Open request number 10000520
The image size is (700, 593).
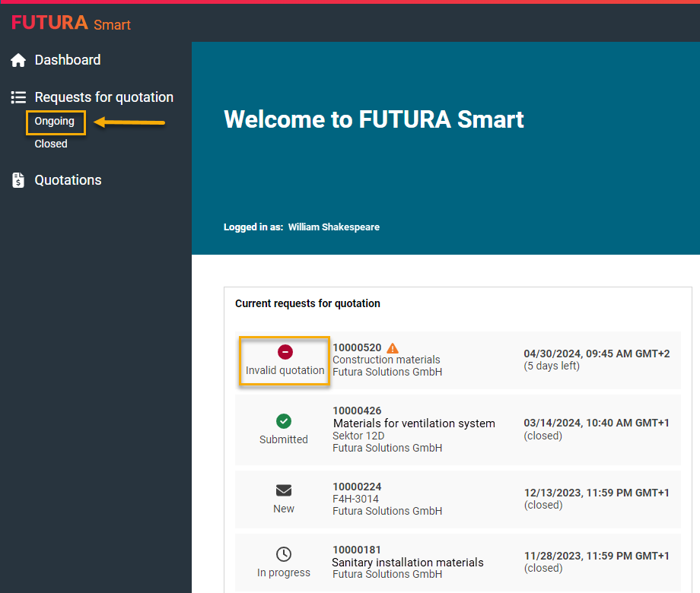(x=357, y=347)
